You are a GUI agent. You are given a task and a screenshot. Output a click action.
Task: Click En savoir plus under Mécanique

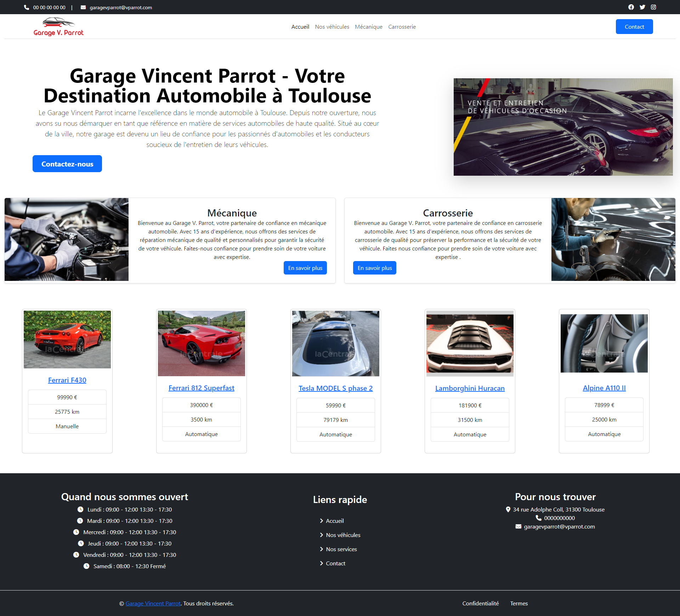point(305,268)
